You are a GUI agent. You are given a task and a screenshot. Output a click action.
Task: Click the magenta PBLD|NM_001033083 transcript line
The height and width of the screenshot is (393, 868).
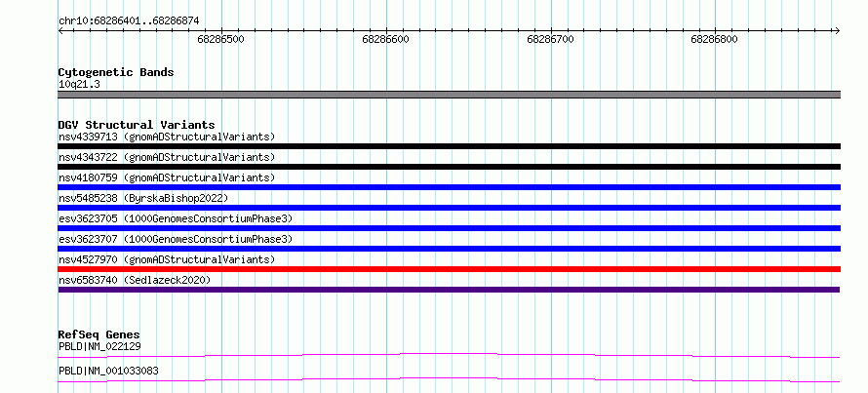pyautogui.click(x=449, y=379)
